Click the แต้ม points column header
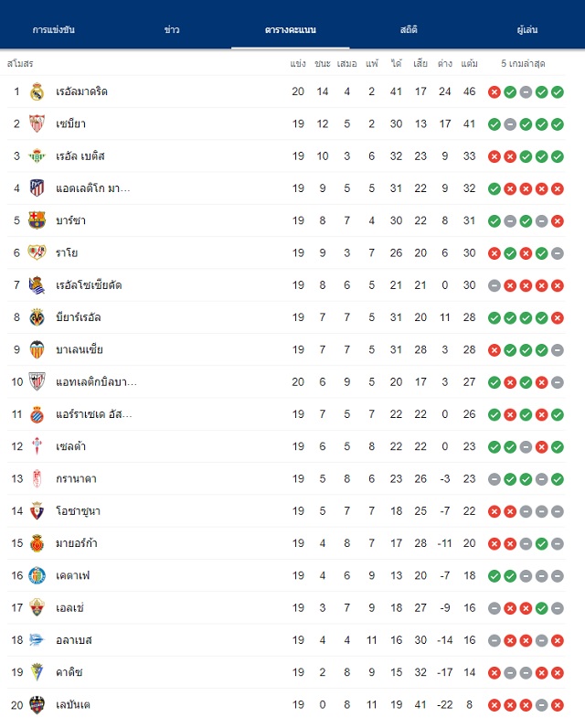This screenshot has width=585, height=728. coord(470,64)
